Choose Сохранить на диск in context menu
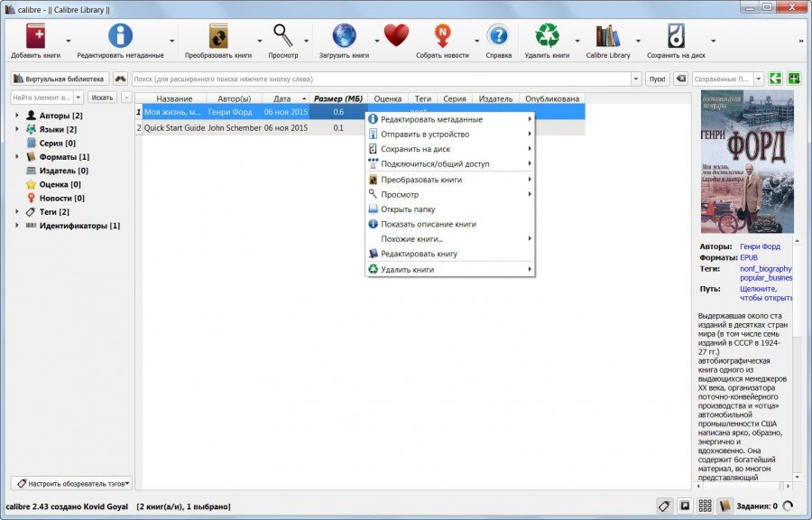This screenshot has height=520, width=812. tap(450, 149)
